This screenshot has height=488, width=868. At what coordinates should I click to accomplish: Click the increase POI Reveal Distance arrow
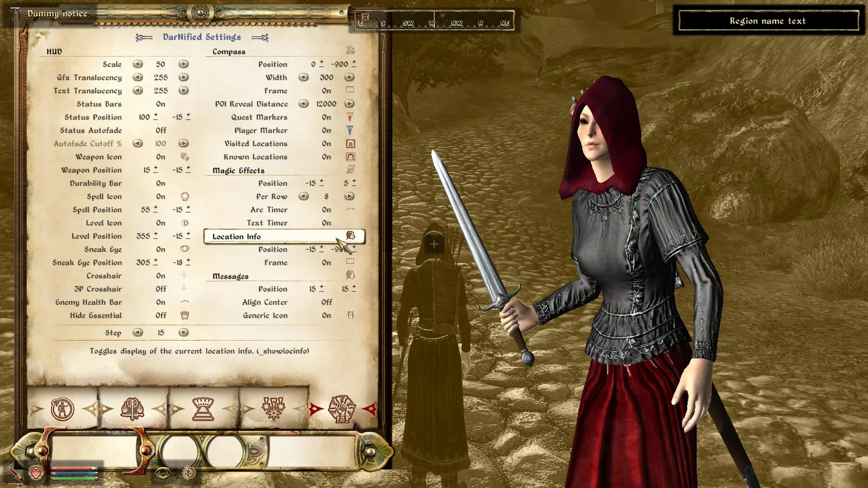(x=349, y=103)
